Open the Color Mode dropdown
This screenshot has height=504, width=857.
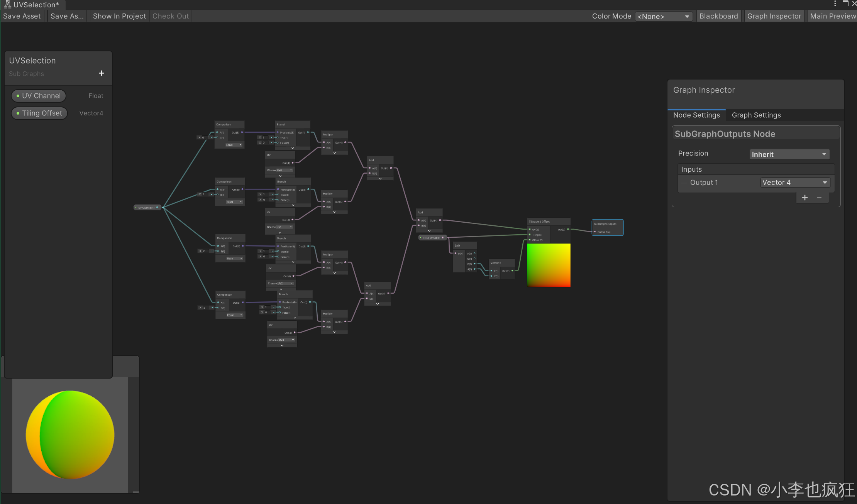[663, 16]
